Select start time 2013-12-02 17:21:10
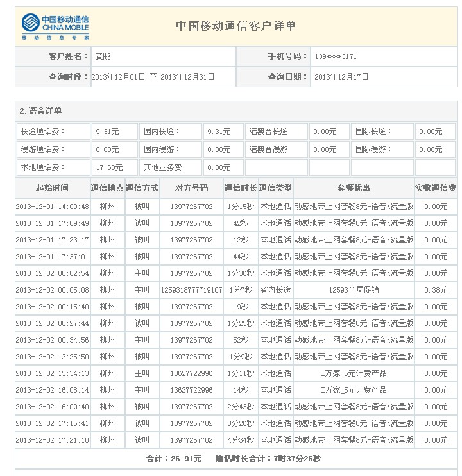The width and height of the screenshot is (462, 476). click(x=52, y=440)
